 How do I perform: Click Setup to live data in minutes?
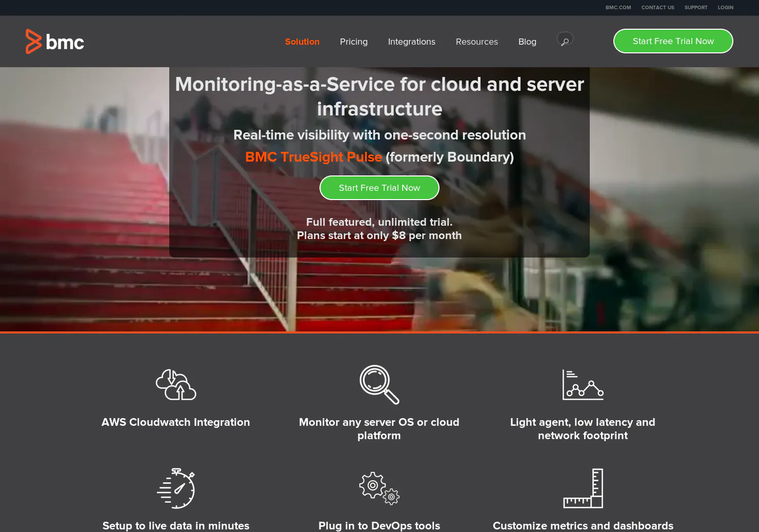tap(176, 526)
